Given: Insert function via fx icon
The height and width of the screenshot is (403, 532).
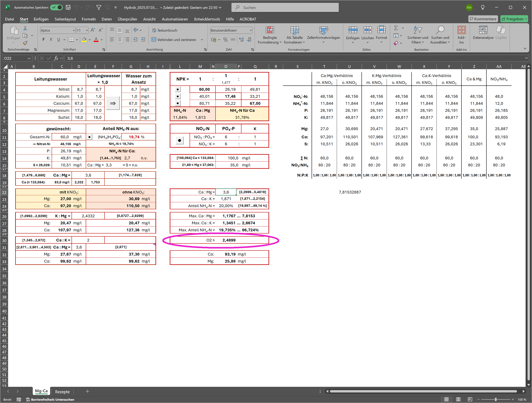Looking at the screenshot, I should (56, 58).
